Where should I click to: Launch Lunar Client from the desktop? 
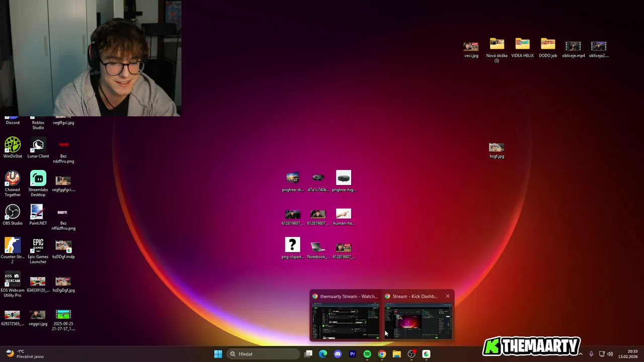[x=38, y=148]
